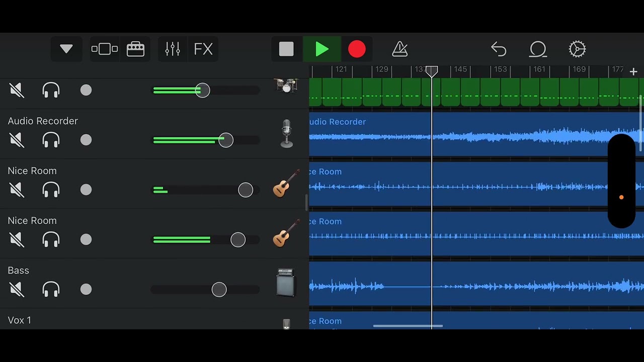Select the Vox 1 track name
The width and height of the screenshot is (644, 362).
19,320
